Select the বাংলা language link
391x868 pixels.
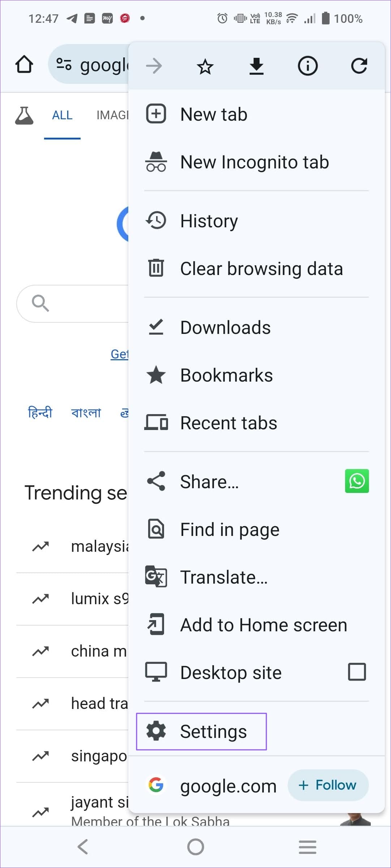click(x=86, y=412)
